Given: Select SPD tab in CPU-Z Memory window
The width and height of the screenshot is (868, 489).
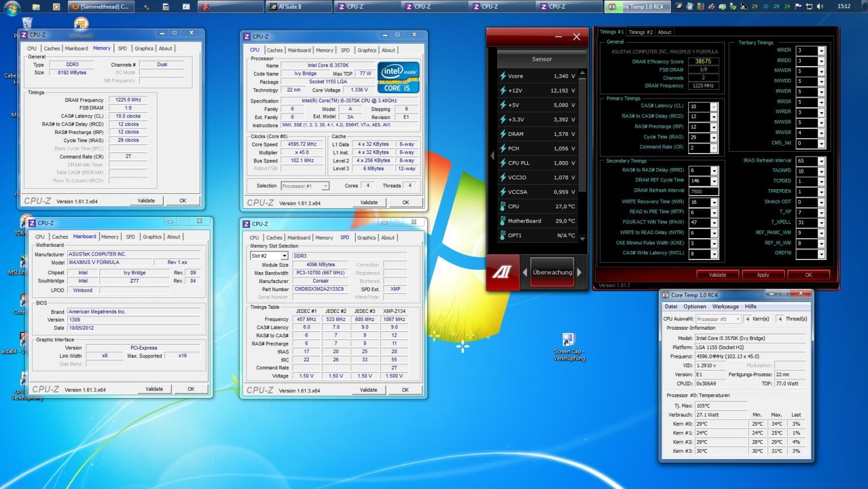Looking at the screenshot, I should [x=122, y=48].
